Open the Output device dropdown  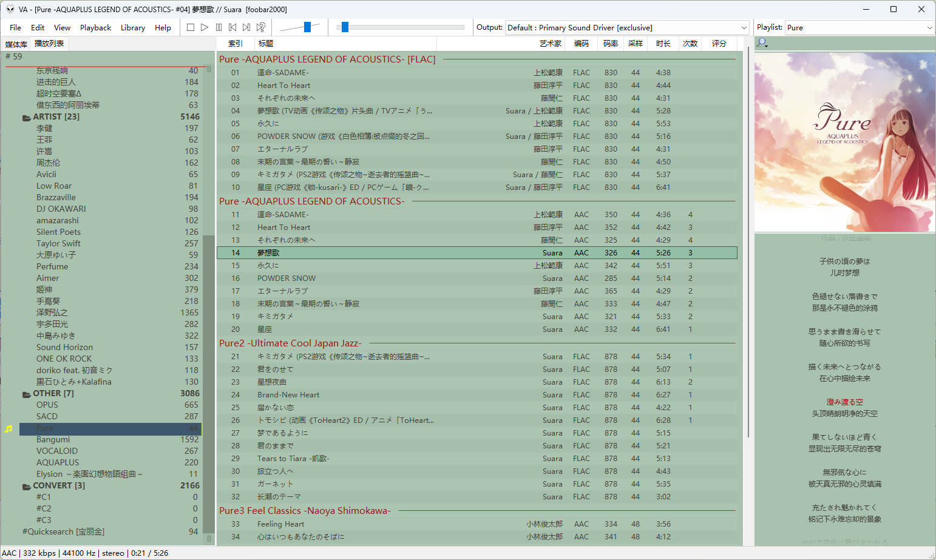click(627, 27)
